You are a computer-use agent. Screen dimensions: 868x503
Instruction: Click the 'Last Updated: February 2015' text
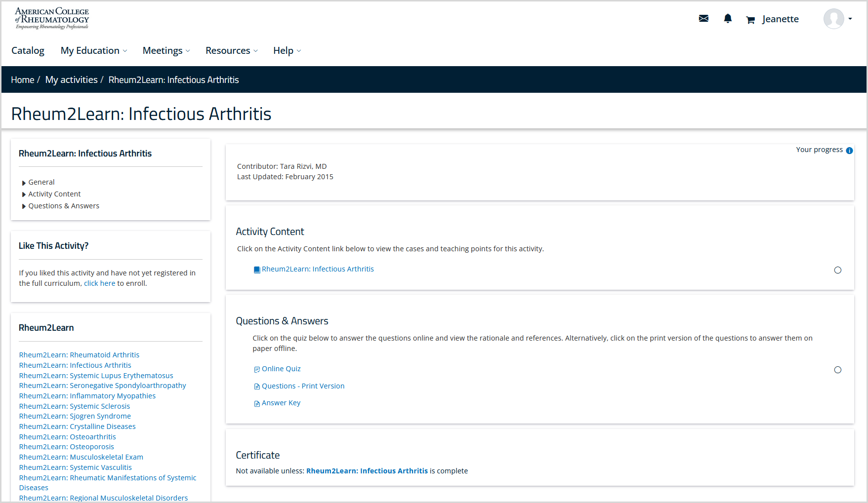tap(285, 177)
